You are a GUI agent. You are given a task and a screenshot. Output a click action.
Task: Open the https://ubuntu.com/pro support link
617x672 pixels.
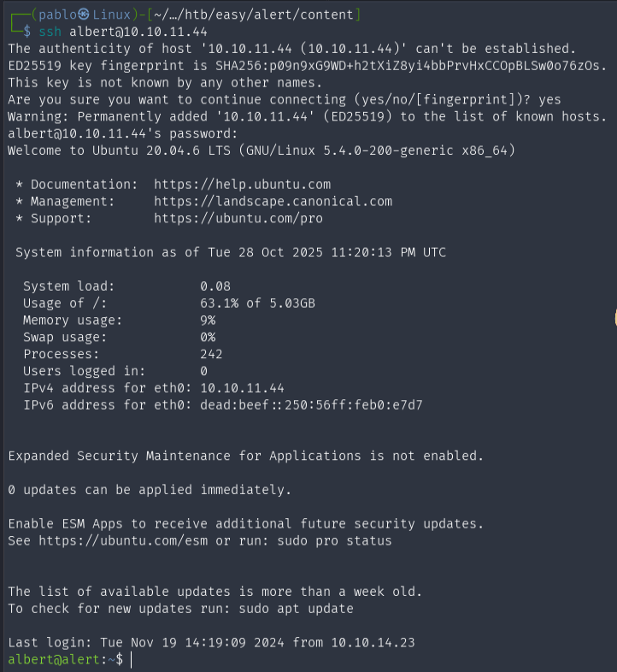(238, 218)
